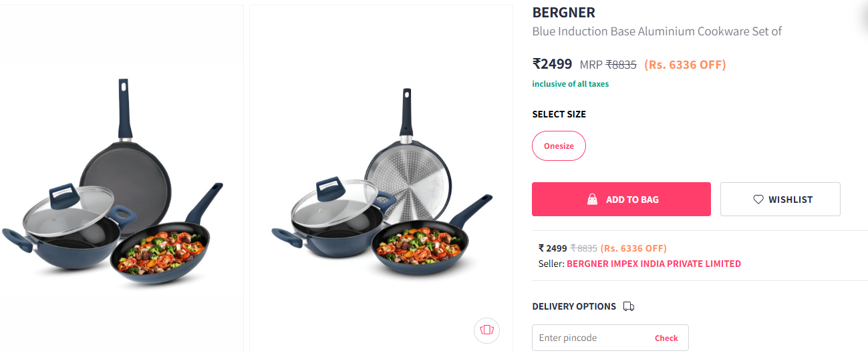
Task: Save the product using the WISHLIST button
Action: pos(780,199)
